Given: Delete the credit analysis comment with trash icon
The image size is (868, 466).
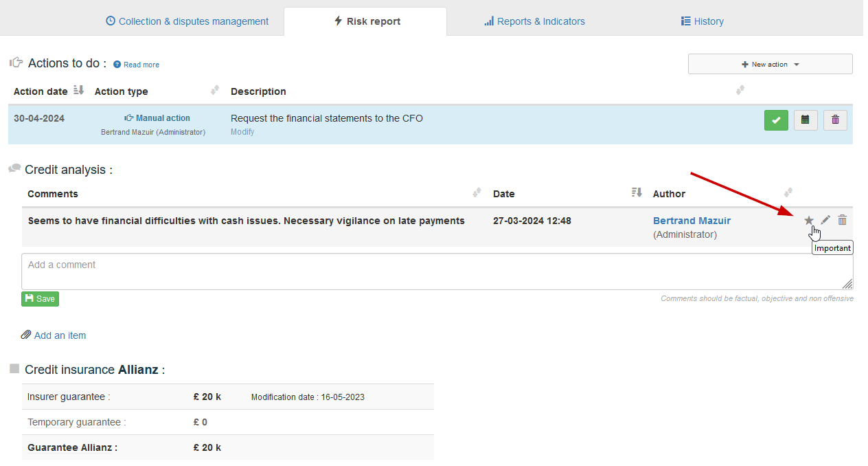Looking at the screenshot, I should coord(843,220).
